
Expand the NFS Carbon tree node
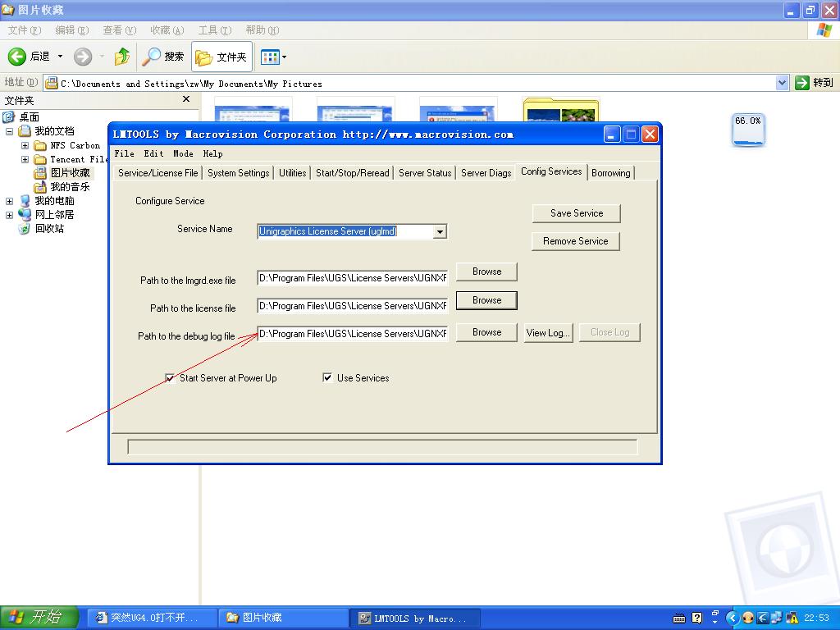click(25, 145)
